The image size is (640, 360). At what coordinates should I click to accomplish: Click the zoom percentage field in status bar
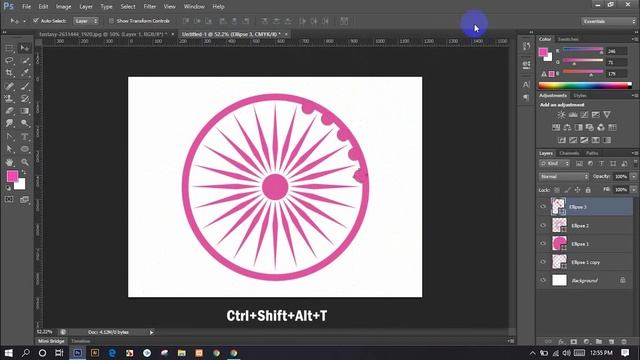[45, 332]
